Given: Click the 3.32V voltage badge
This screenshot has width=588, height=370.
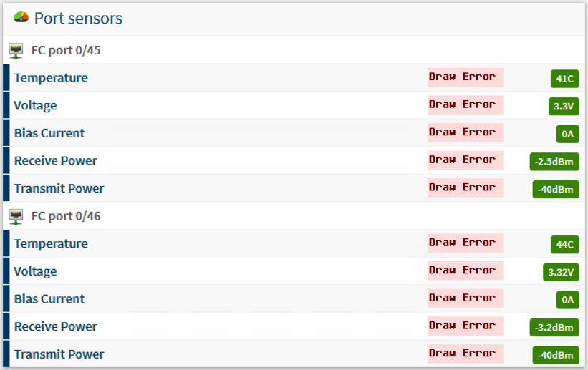Looking at the screenshot, I should pyautogui.click(x=561, y=272).
